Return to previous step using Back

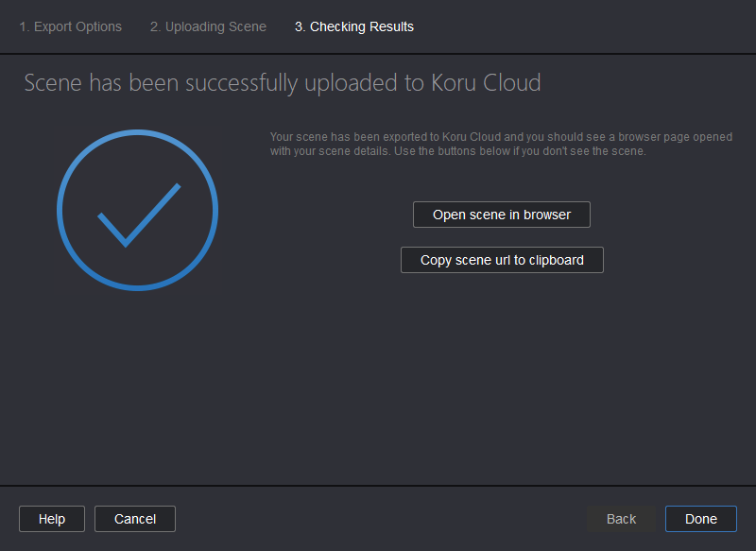point(621,519)
